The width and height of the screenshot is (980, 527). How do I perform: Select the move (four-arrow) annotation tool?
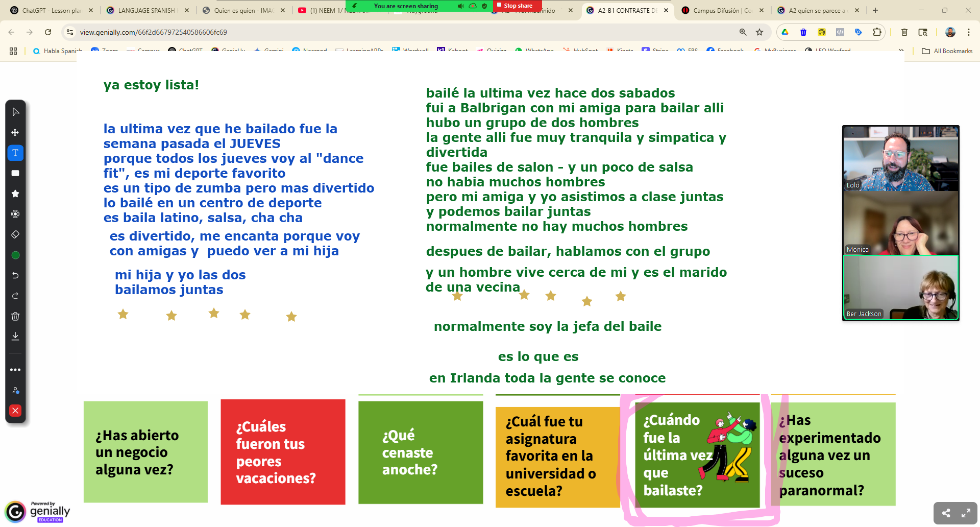tap(15, 132)
